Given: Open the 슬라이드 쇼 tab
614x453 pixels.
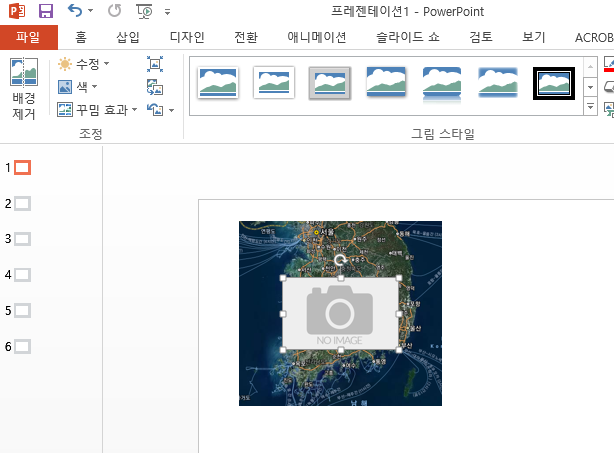Looking at the screenshot, I should [x=408, y=37].
